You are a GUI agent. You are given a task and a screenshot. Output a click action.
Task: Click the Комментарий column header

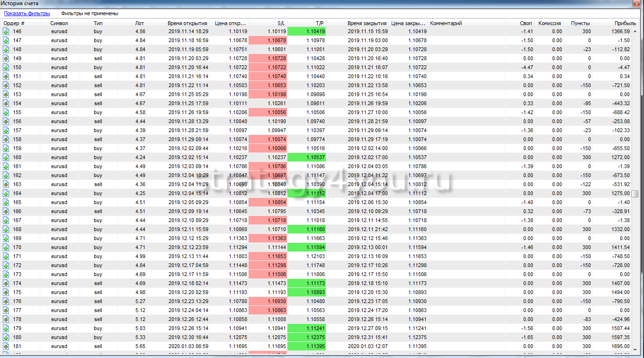point(446,23)
